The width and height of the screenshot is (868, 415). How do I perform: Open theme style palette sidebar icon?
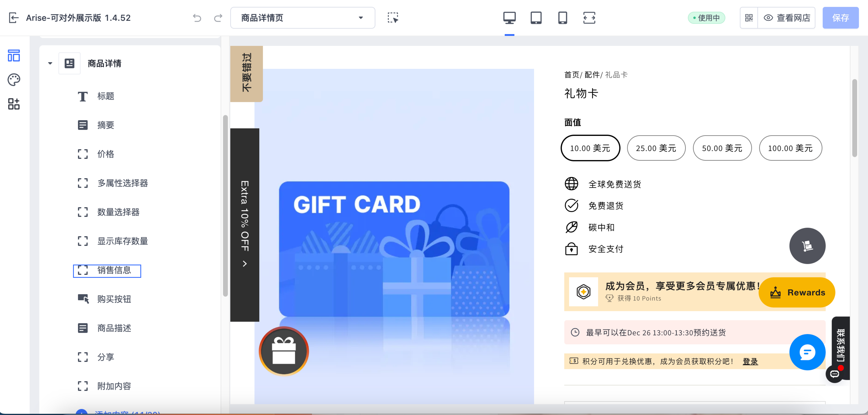click(x=14, y=80)
